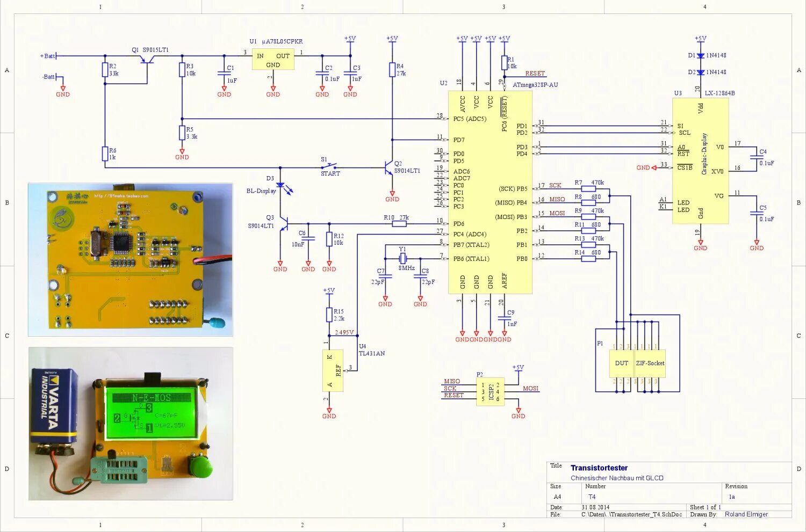806x532 pixels.
Task: Click the LX-12864B graphic display block U3
Action: coord(700,161)
